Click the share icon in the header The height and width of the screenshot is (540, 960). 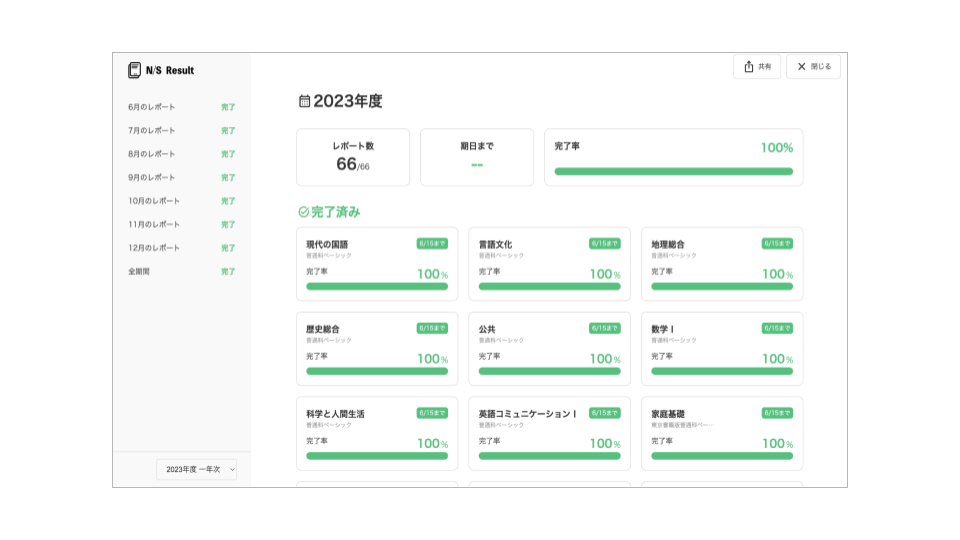point(749,67)
